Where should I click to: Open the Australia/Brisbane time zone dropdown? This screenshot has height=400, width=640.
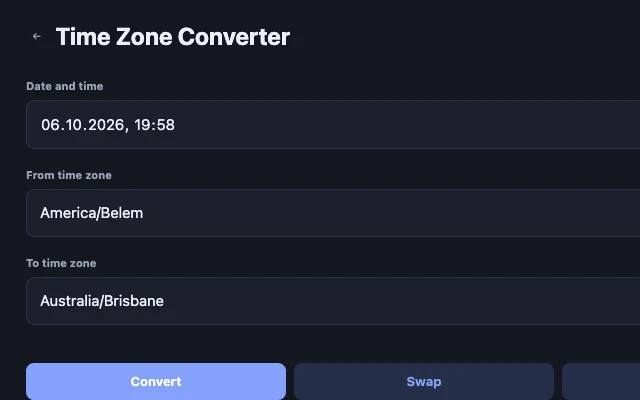333,301
